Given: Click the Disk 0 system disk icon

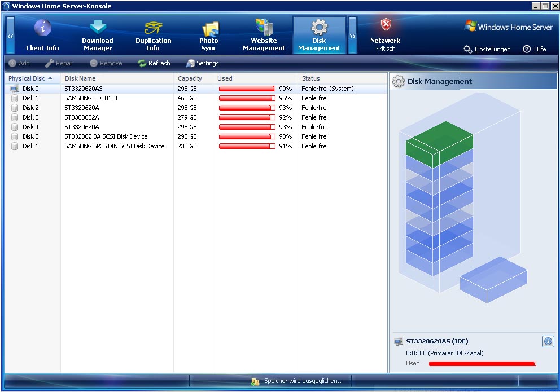Looking at the screenshot, I should click(x=15, y=89).
